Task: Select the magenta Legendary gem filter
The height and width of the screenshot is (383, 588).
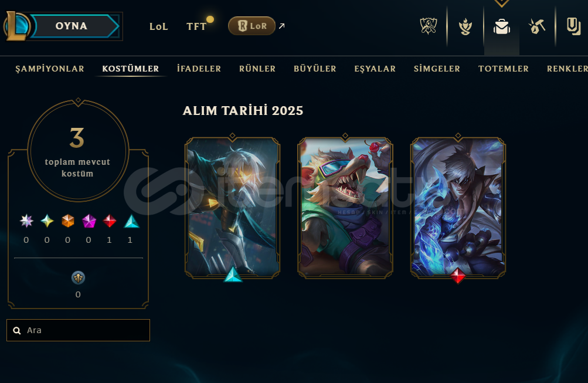Action: 89,221
